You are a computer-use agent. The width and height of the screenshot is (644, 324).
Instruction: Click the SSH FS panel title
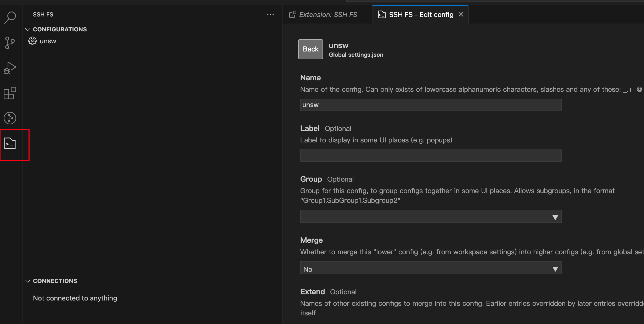[x=43, y=14]
